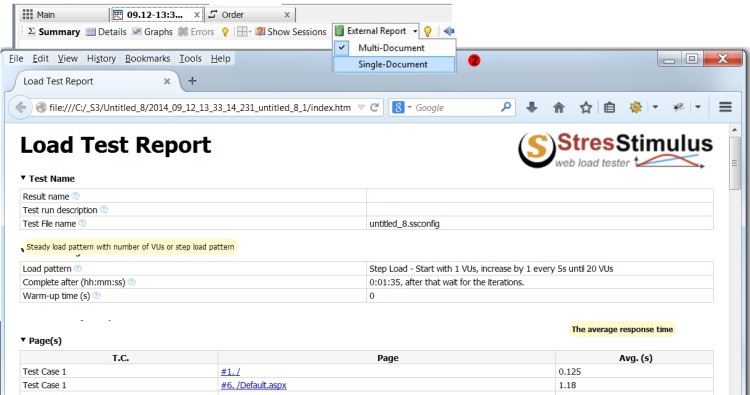
Task: Open the #1. / page link
Action: coord(231,372)
